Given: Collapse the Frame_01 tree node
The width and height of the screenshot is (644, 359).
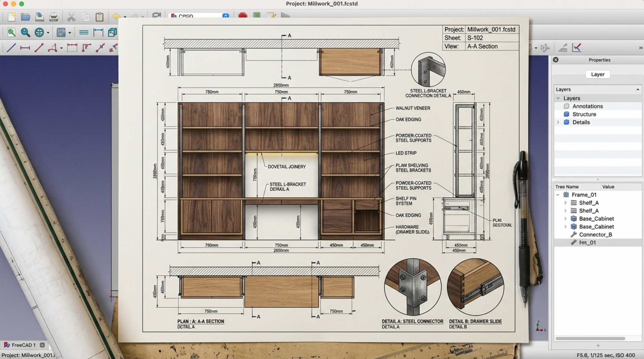Looking at the screenshot, I should coord(558,195).
